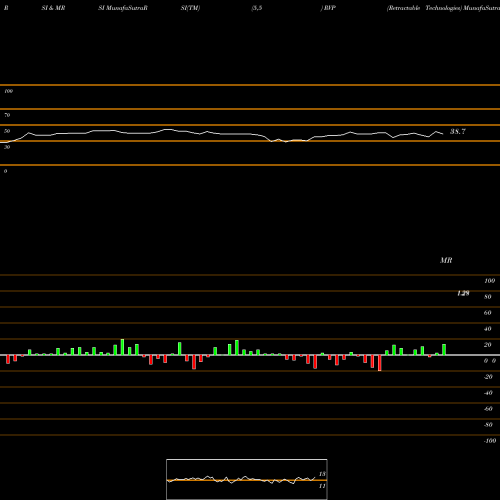Image resolution: width=500 pixels, height=500 pixels.
Task: Click the 40 axis label on MR chart
Action: (x=488, y=329)
